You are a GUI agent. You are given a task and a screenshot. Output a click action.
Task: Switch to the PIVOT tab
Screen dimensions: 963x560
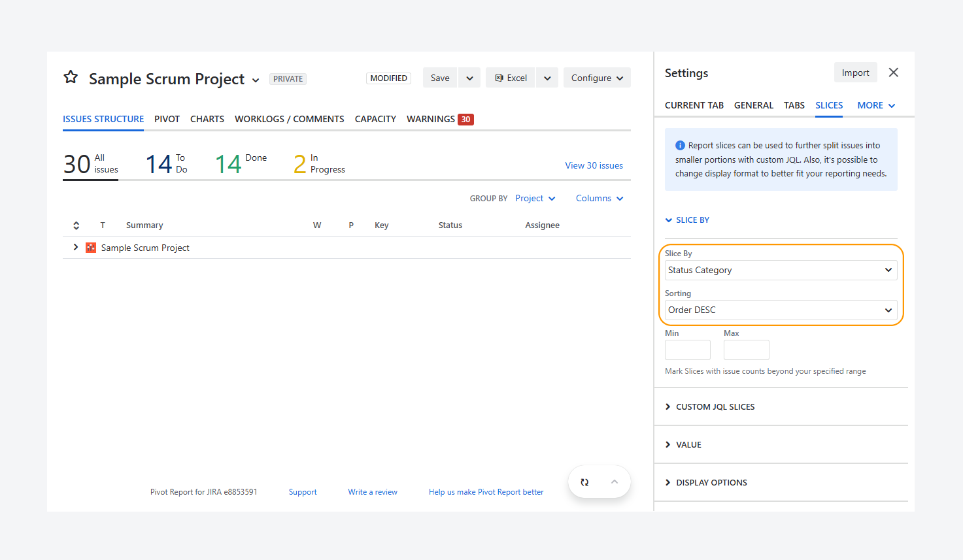pos(167,119)
